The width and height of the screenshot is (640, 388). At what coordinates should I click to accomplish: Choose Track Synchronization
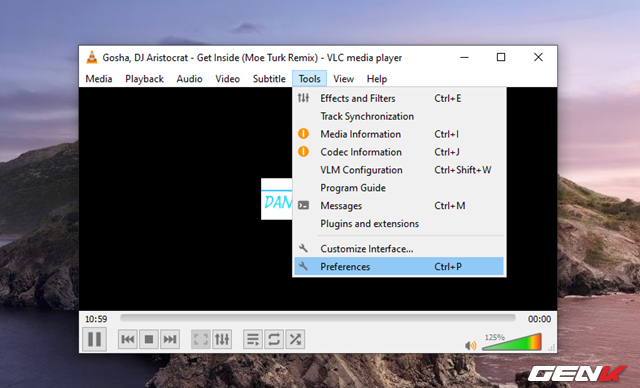click(x=399, y=116)
